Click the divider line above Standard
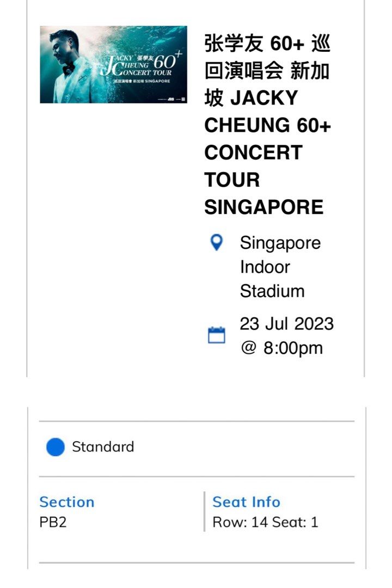392x588 pixels. coord(196,420)
